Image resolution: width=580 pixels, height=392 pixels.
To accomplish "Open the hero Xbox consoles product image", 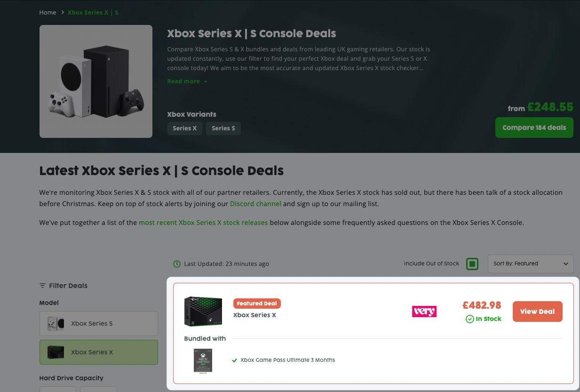I will [x=96, y=81].
